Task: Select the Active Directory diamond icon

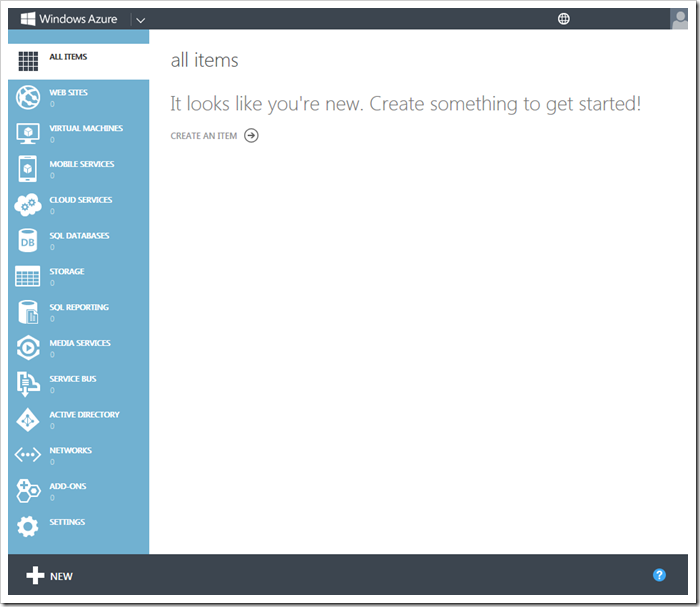Action: click(28, 420)
